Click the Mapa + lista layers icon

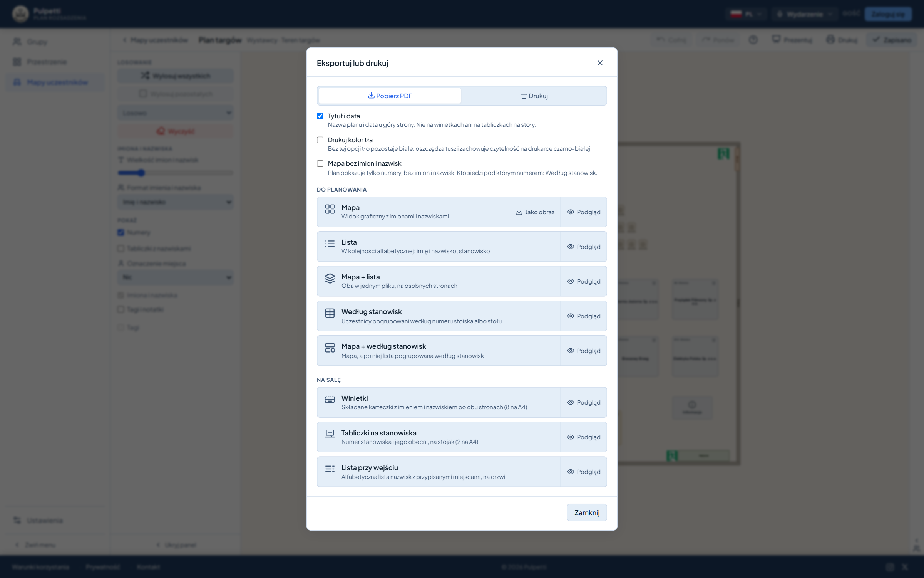330,279
